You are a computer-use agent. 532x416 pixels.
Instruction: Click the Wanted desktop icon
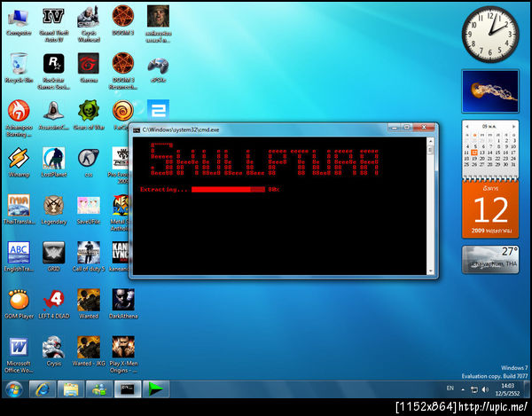[89, 303]
